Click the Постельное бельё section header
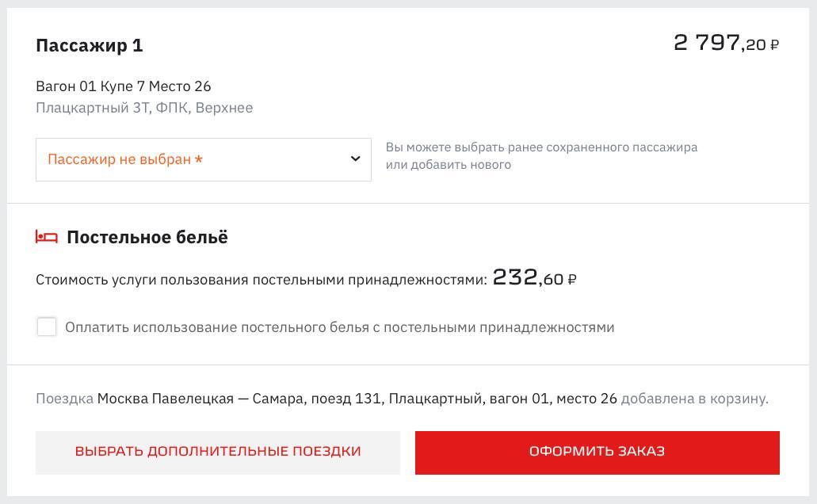 147,236
